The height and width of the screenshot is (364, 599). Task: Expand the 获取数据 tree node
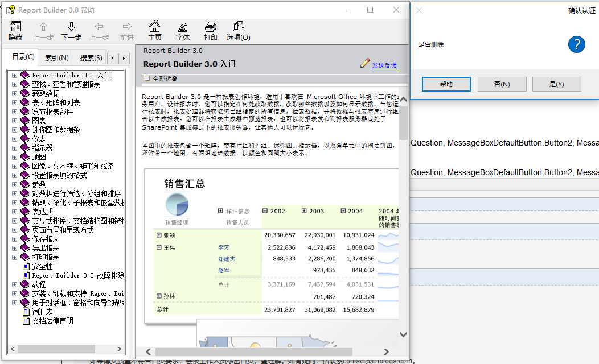(x=14, y=93)
